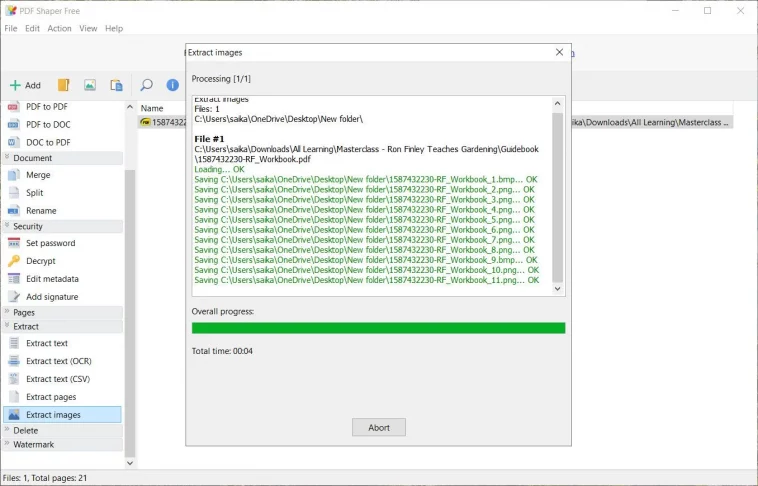Screen dimensions: 758x486
Task: Open the Action menu
Action: pos(59,29)
